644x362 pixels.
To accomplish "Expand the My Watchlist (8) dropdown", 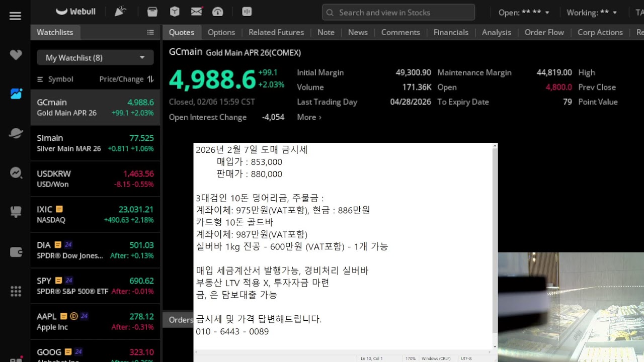I will click(95, 58).
